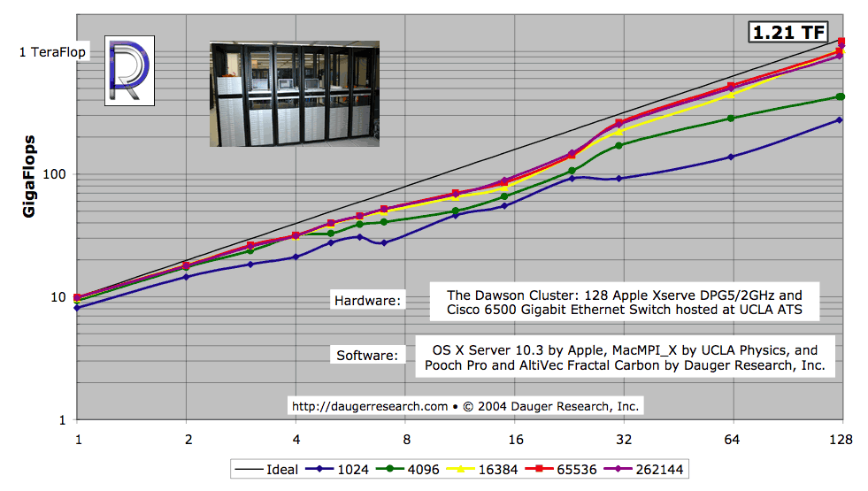
Task: Click the red square 65536 legend marker
Action: coord(539,469)
